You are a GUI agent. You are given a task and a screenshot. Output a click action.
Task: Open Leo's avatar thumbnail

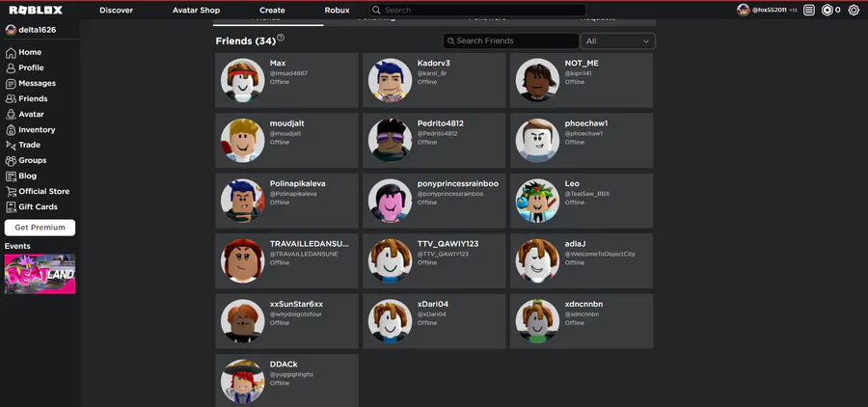[x=537, y=201]
